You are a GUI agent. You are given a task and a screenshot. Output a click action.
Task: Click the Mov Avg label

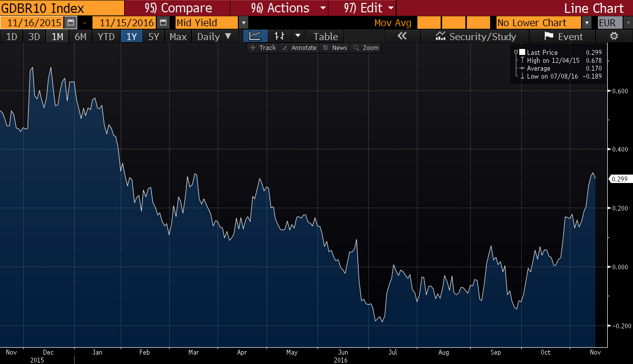[393, 23]
